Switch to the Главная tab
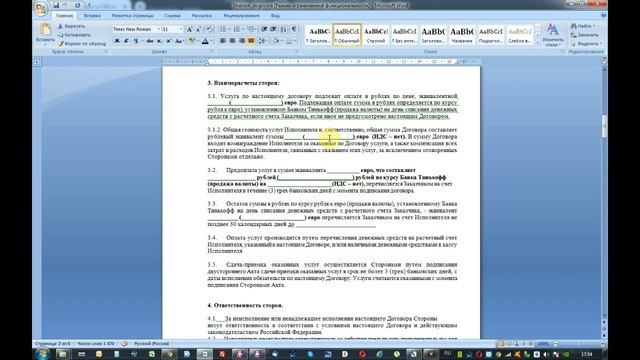 coord(64,16)
